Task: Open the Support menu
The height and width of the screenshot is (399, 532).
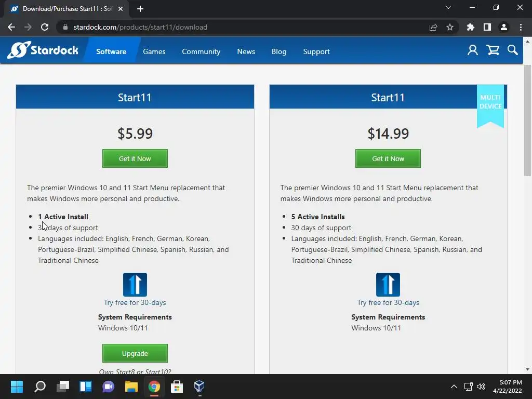Action: click(316, 51)
